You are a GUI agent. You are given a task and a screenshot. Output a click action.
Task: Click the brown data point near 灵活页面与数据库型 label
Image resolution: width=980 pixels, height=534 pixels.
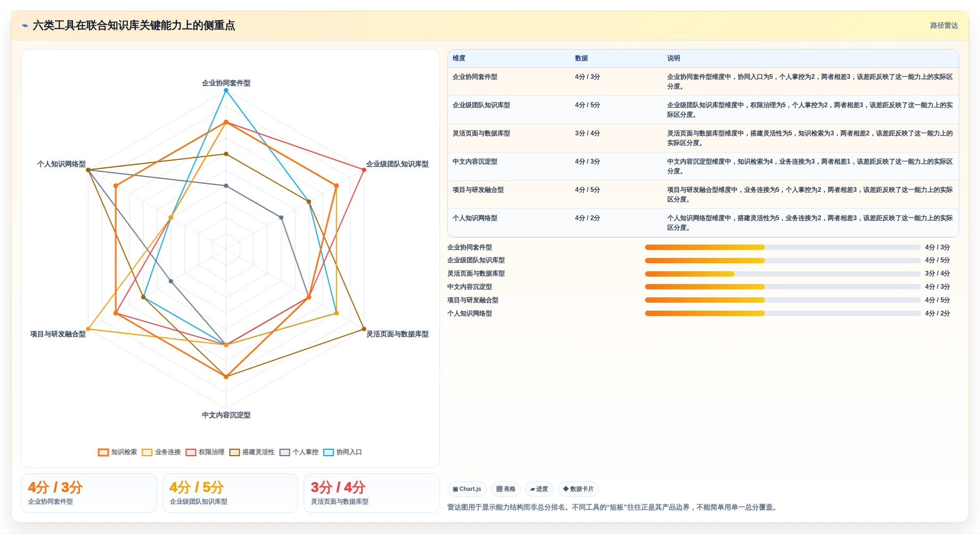[x=364, y=329]
